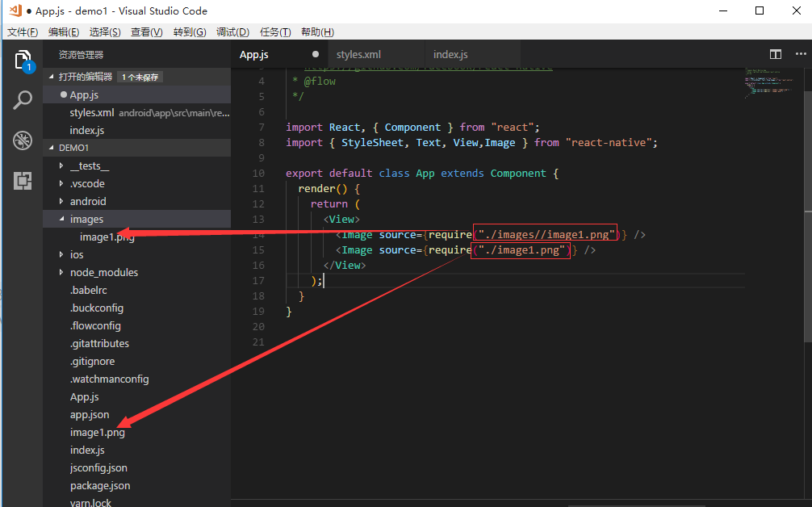Switch to the index.js editor tab
The image size is (812, 507).
(x=473, y=54)
